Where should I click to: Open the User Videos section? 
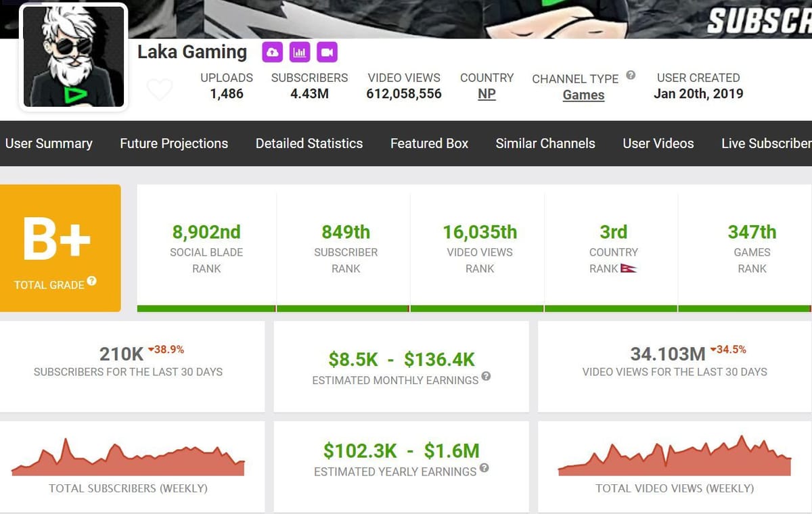[x=658, y=143]
